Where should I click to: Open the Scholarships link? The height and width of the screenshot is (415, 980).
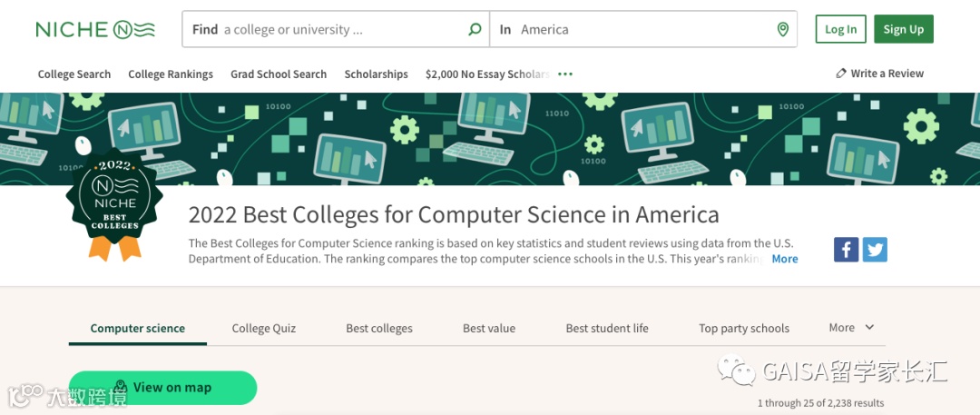pos(376,74)
